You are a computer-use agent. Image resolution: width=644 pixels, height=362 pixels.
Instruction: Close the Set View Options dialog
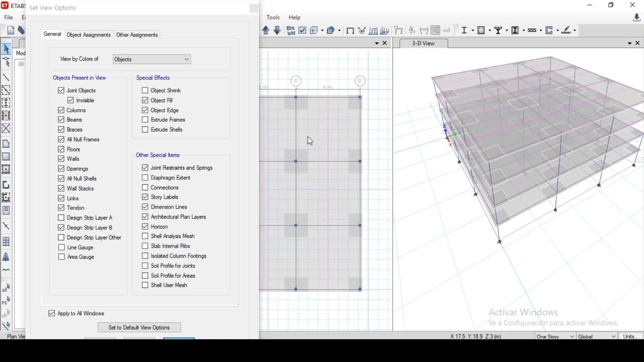click(254, 8)
